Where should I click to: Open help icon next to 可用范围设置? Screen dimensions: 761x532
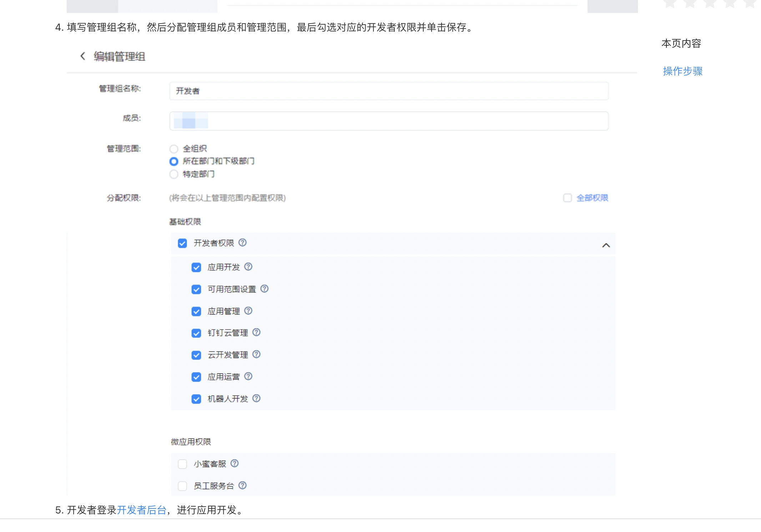[x=264, y=288]
